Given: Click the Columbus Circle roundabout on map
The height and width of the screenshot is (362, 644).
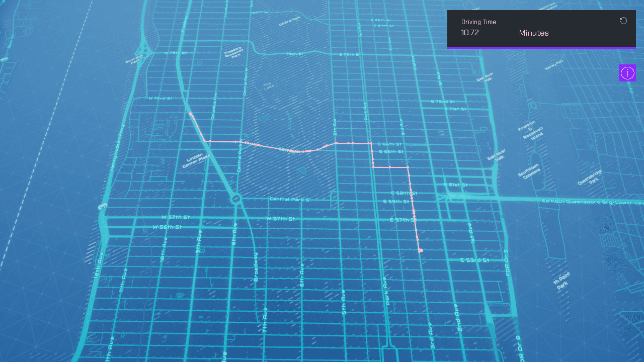Looking at the screenshot, I should pos(236,200).
